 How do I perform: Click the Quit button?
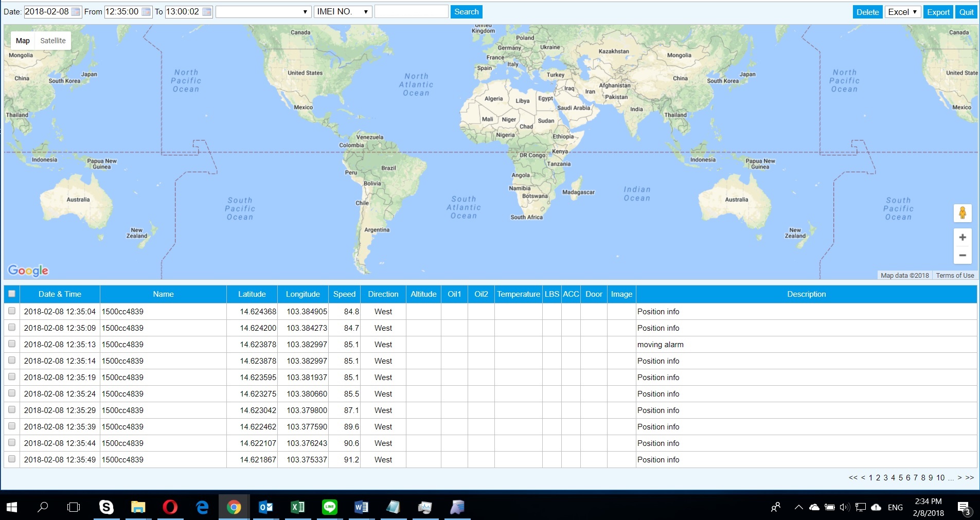966,12
